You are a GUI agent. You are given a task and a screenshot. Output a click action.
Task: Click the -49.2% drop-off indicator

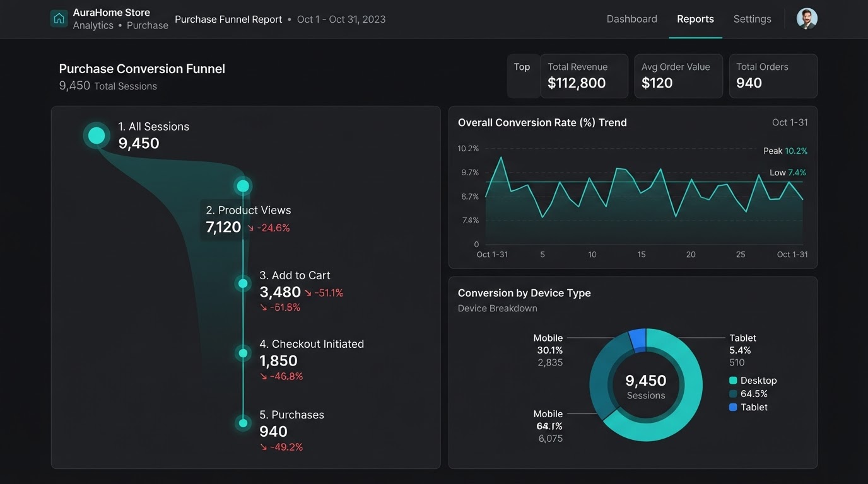pos(281,447)
